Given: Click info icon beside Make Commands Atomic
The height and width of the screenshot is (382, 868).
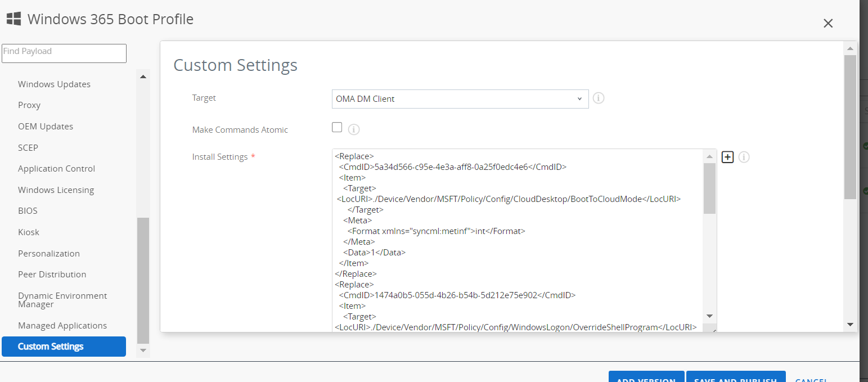Looking at the screenshot, I should [x=353, y=129].
